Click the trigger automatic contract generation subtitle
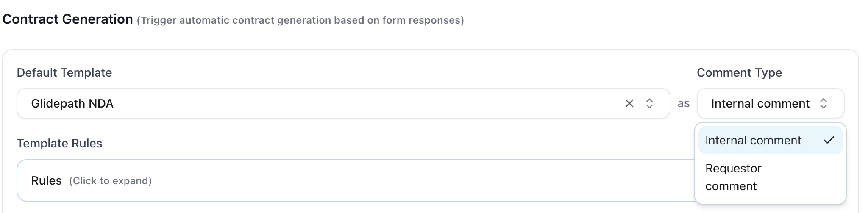868x213 pixels. coord(300,20)
